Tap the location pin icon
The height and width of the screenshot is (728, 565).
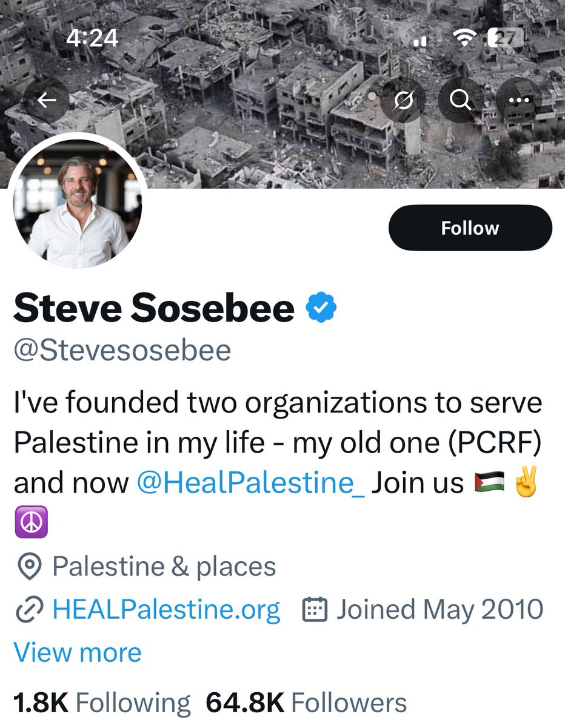coord(28,567)
